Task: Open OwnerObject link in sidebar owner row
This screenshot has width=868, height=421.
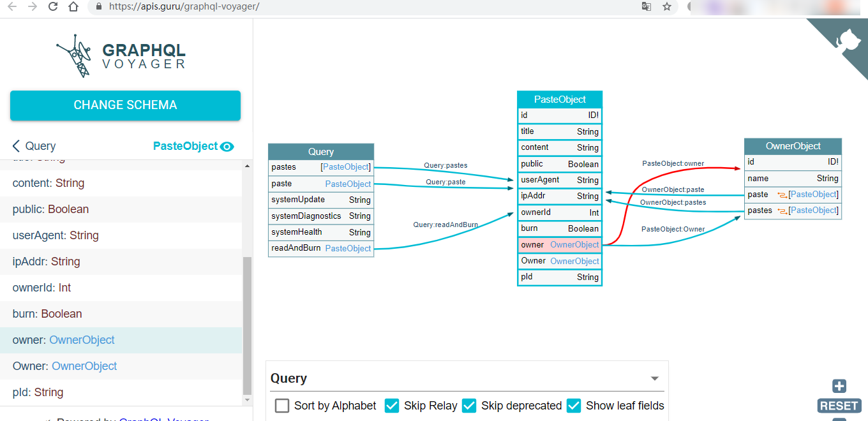Action: [82, 340]
